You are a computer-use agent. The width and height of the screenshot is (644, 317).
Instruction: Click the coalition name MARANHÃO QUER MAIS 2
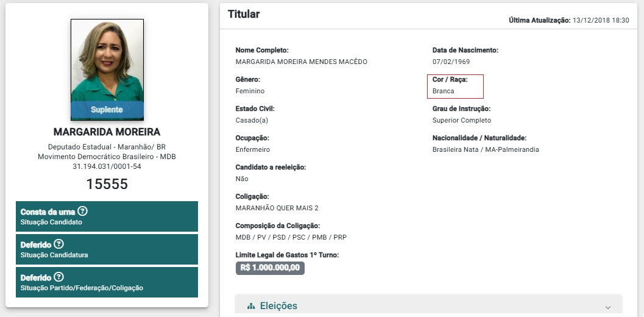277,208
